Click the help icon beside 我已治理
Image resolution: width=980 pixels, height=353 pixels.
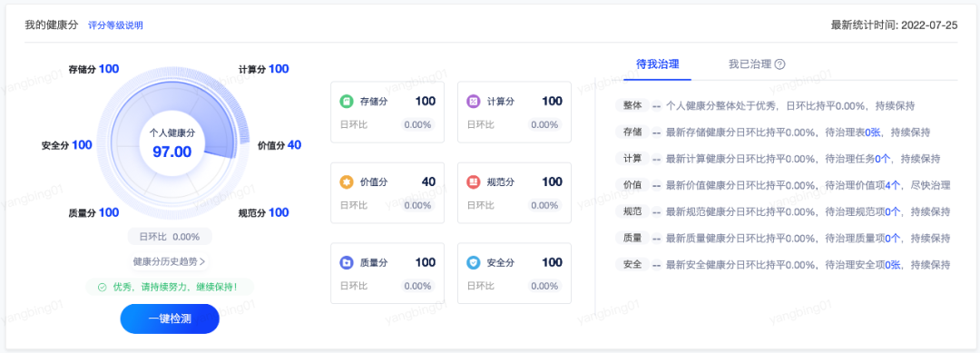coord(779,64)
